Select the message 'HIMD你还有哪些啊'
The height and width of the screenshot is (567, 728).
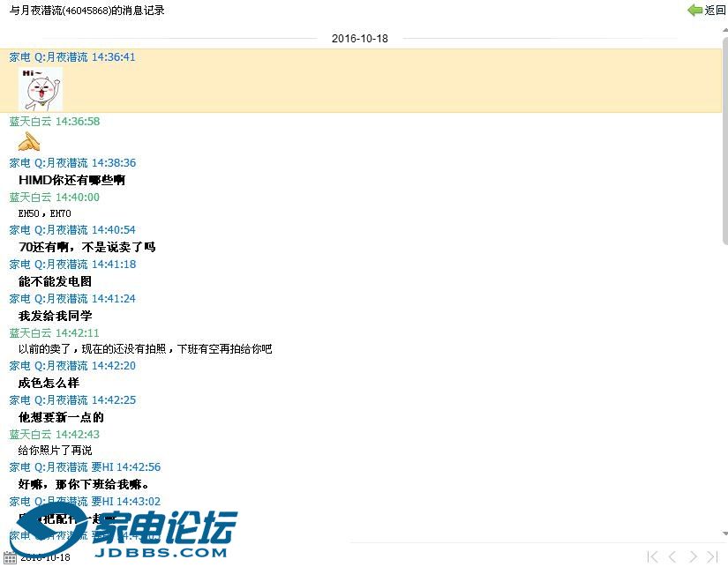coord(71,180)
